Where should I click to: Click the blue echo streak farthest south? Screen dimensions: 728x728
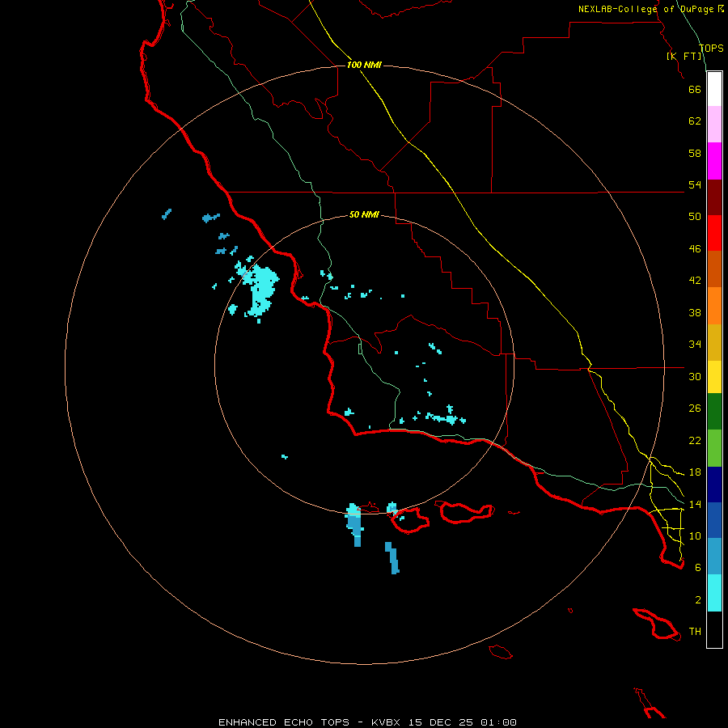(x=392, y=558)
